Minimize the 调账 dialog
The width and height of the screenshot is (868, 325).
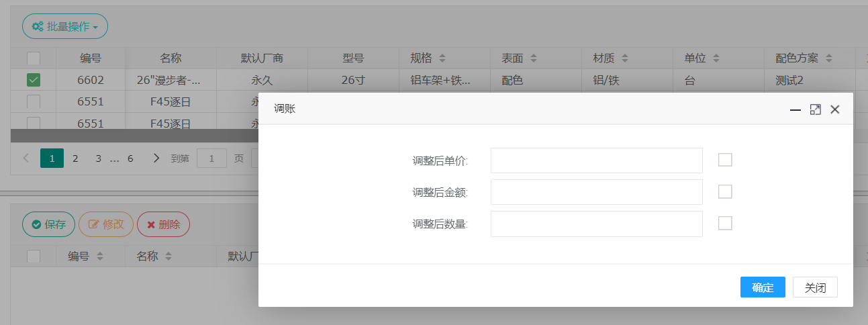[795, 109]
